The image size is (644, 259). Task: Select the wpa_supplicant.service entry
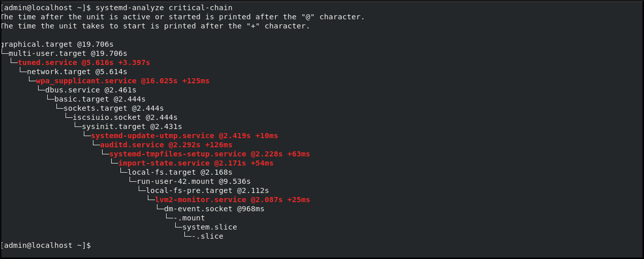coord(122,81)
